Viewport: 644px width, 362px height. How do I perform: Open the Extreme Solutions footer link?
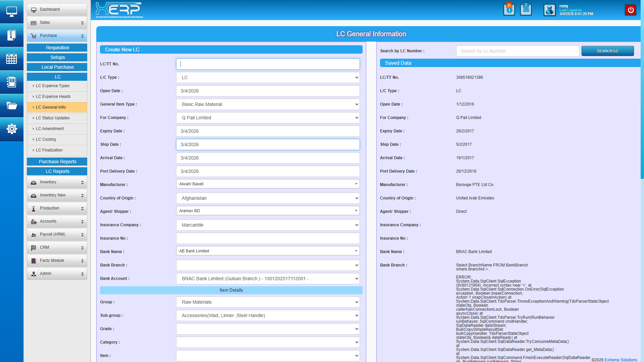pyautogui.click(x=621, y=360)
